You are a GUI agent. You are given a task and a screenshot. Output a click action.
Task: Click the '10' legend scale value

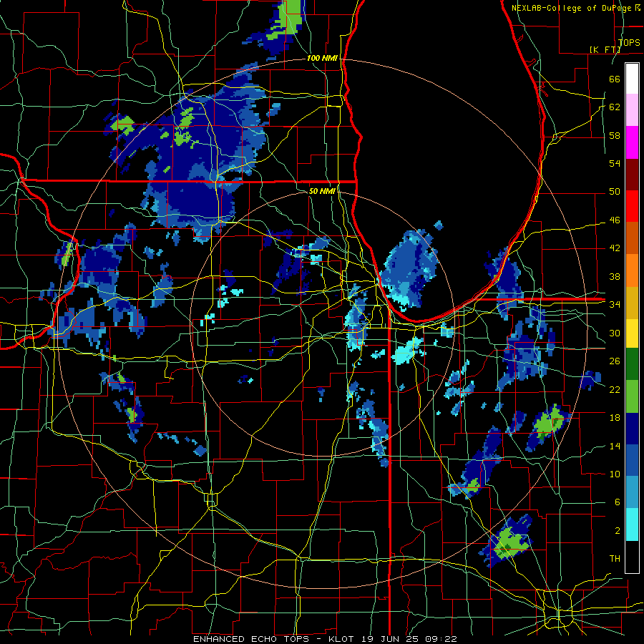[615, 474]
